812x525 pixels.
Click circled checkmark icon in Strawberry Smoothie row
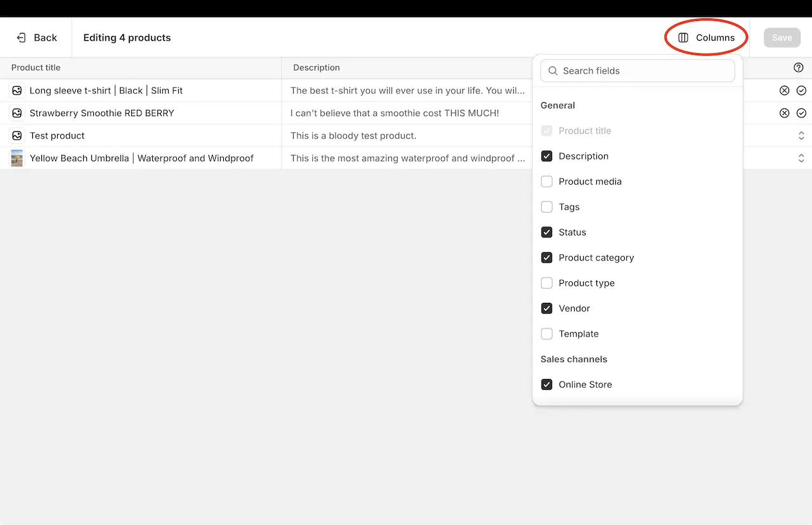(x=801, y=113)
